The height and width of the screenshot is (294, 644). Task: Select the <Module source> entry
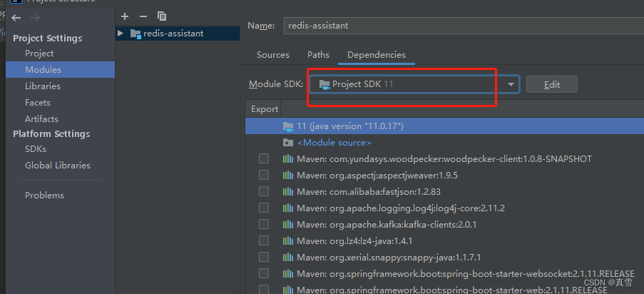[334, 143]
